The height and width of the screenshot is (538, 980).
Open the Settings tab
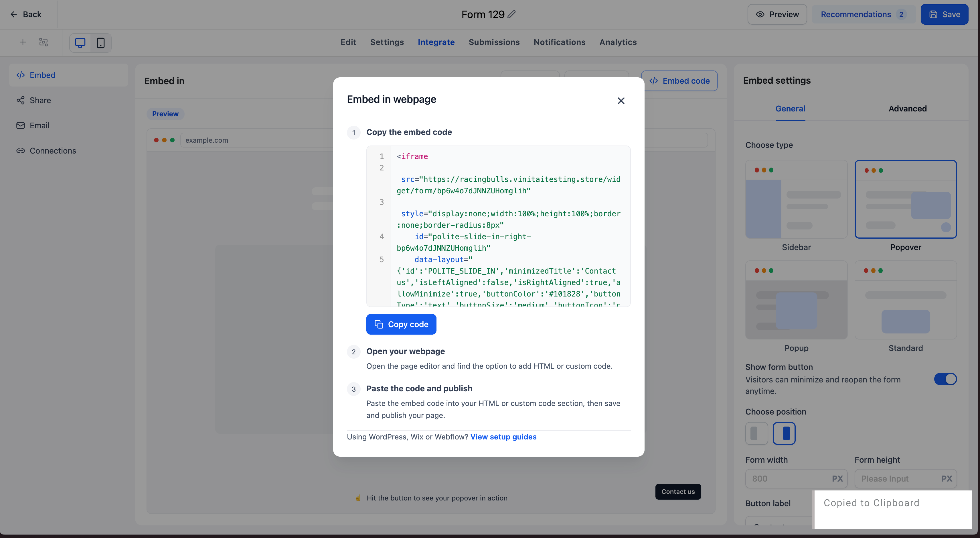point(387,42)
